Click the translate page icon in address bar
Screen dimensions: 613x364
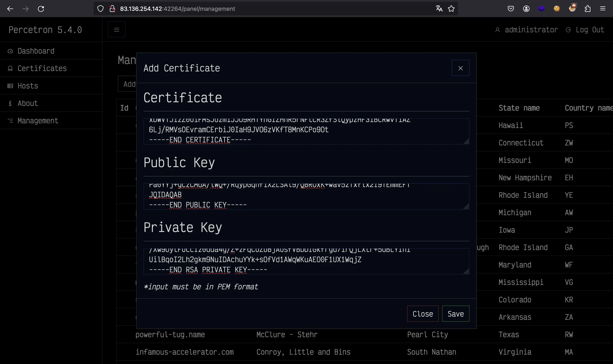click(x=439, y=9)
